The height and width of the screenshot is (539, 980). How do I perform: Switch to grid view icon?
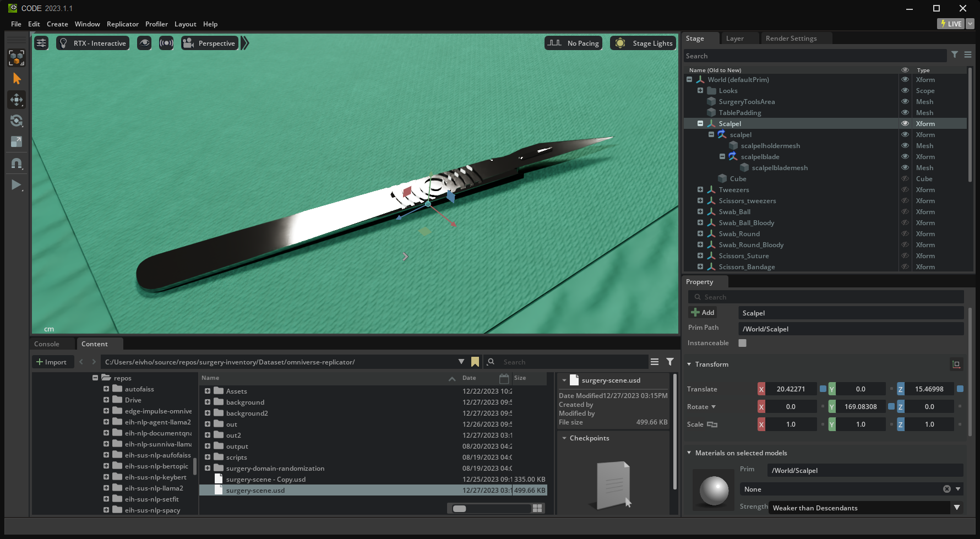click(537, 508)
